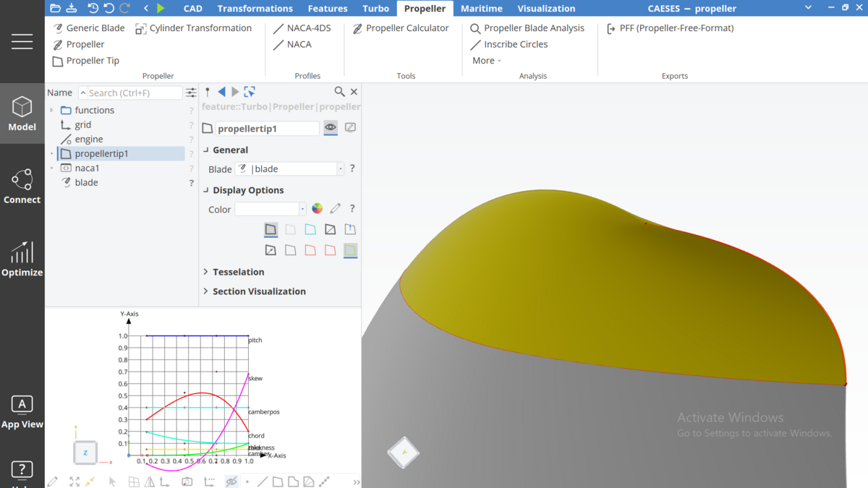Viewport: 868px width, 488px height.
Task: Export PFF (Propeller-Free-Format)
Action: [x=670, y=28]
